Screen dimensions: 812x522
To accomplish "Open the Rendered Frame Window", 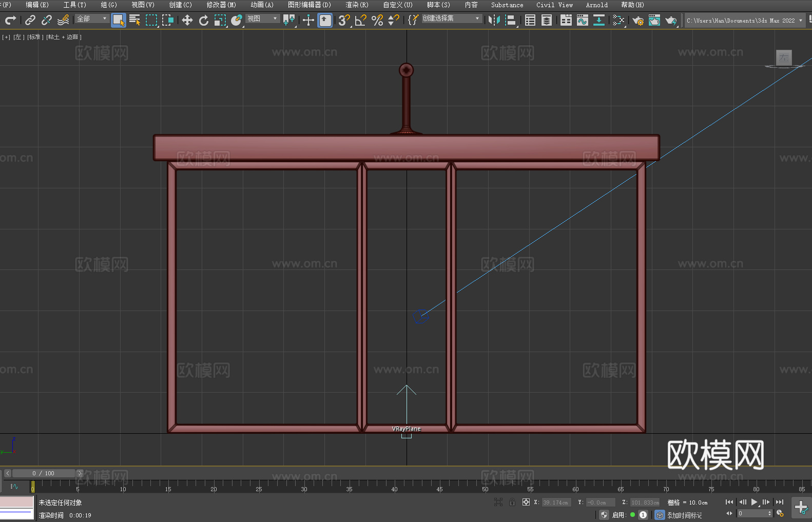I will (654, 20).
